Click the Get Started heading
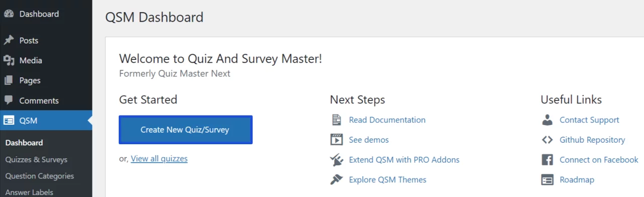The height and width of the screenshot is (197, 644). click(x=148, y=100)
